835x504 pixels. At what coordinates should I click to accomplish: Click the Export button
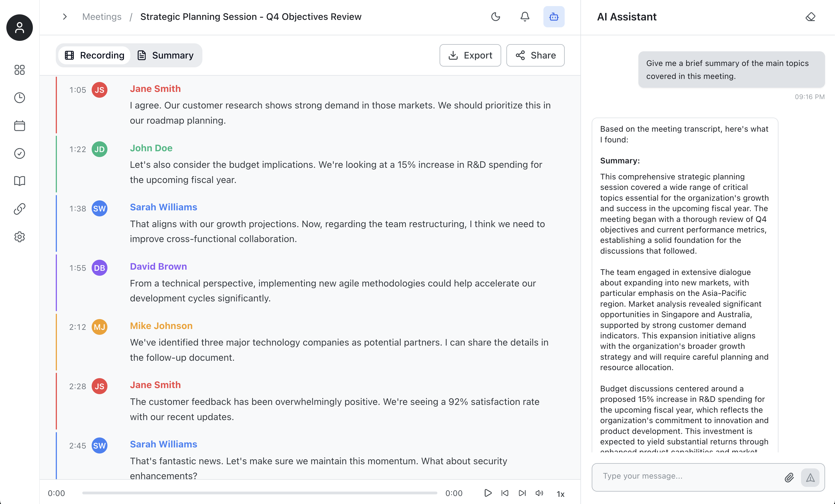coord(470,55)
